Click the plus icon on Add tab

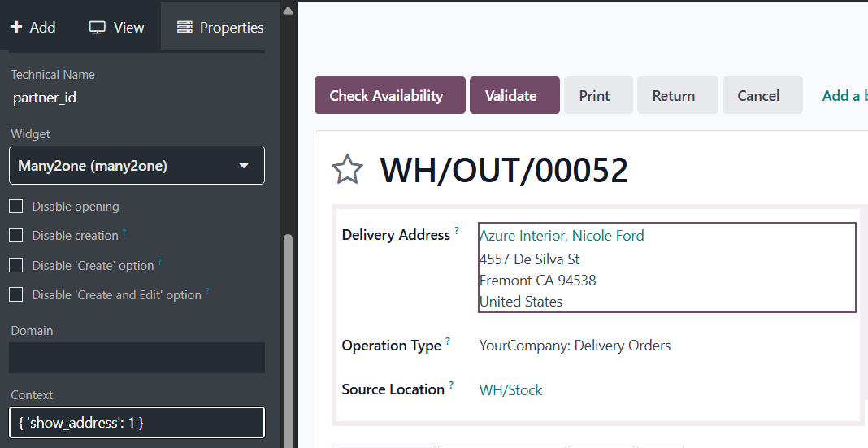[x=16, y=27]
